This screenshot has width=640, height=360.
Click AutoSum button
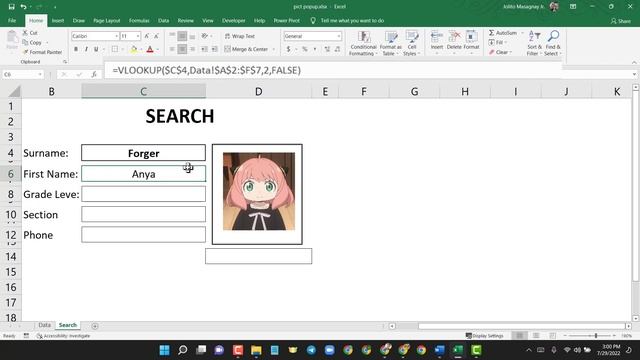503,33
